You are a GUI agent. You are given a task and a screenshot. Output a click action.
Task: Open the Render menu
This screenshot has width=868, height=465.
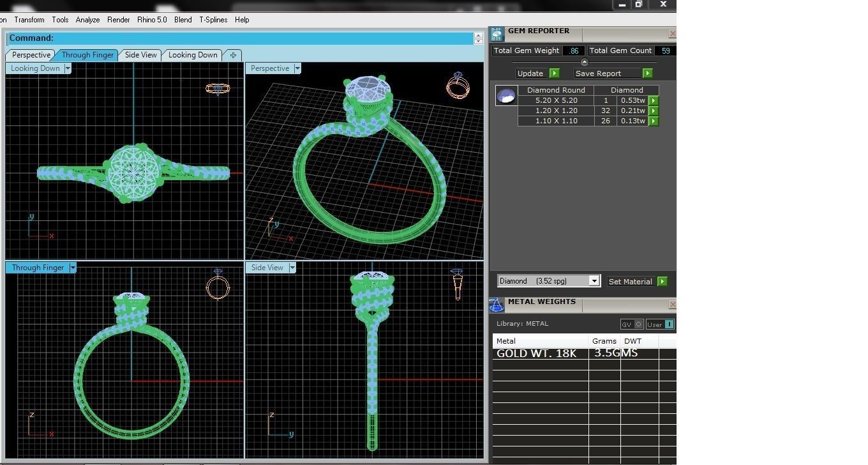[x=119, y=20]
